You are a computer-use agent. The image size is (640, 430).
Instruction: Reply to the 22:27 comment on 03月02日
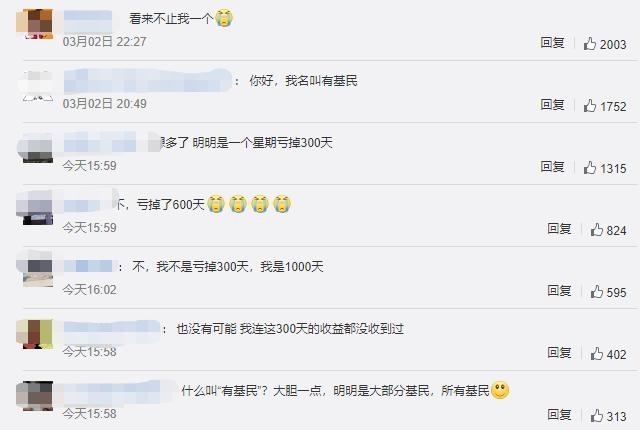click(552, 42)
